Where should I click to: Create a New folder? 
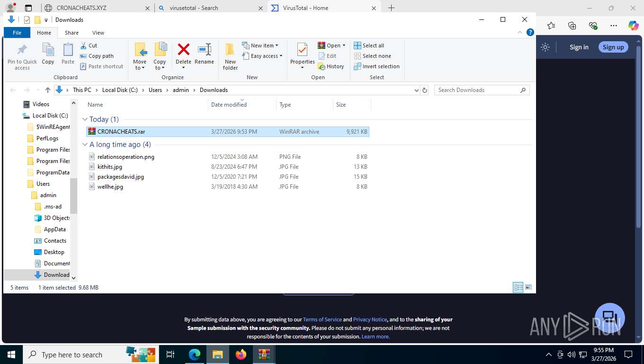tap(230, 57)
